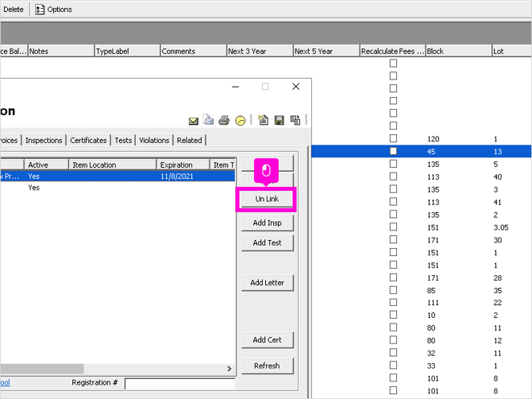Click the Item Location column header

pos(113,165)
